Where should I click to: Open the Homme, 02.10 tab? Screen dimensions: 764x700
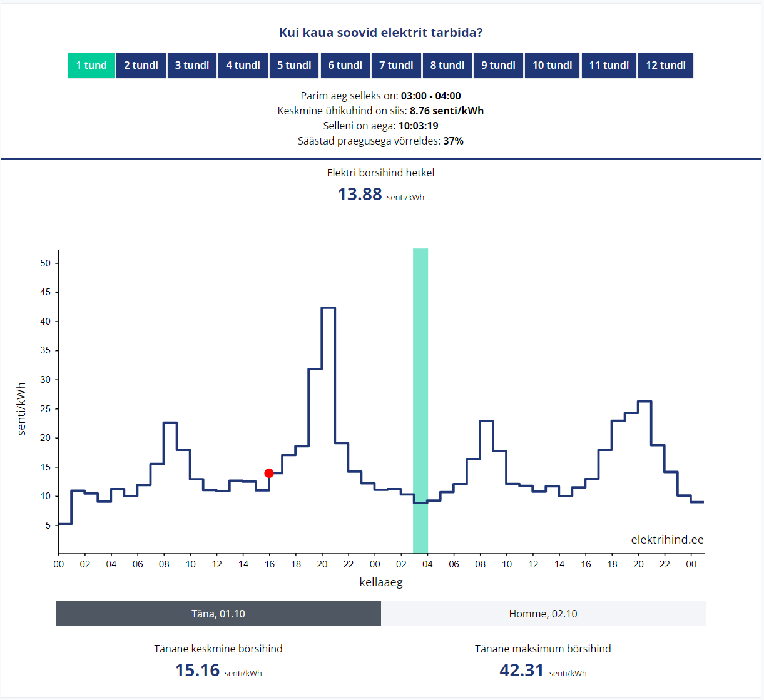coord(543,614)
